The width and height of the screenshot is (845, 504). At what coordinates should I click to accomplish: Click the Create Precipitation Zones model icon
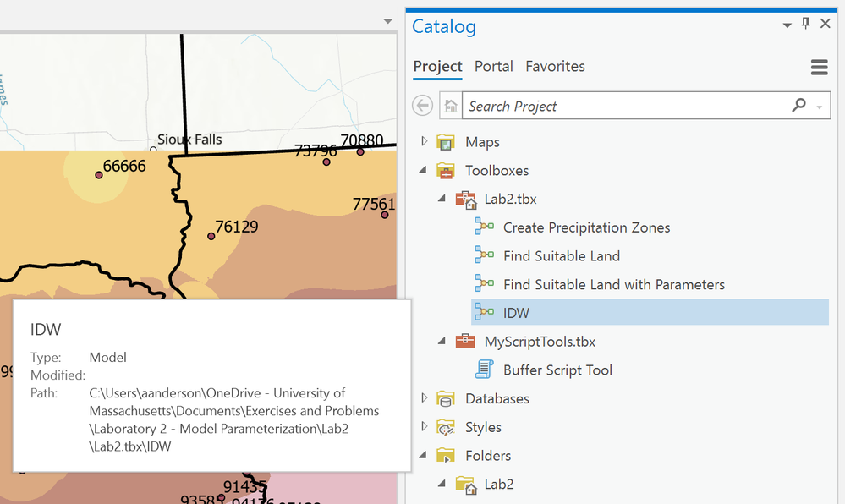pos(485,227)
